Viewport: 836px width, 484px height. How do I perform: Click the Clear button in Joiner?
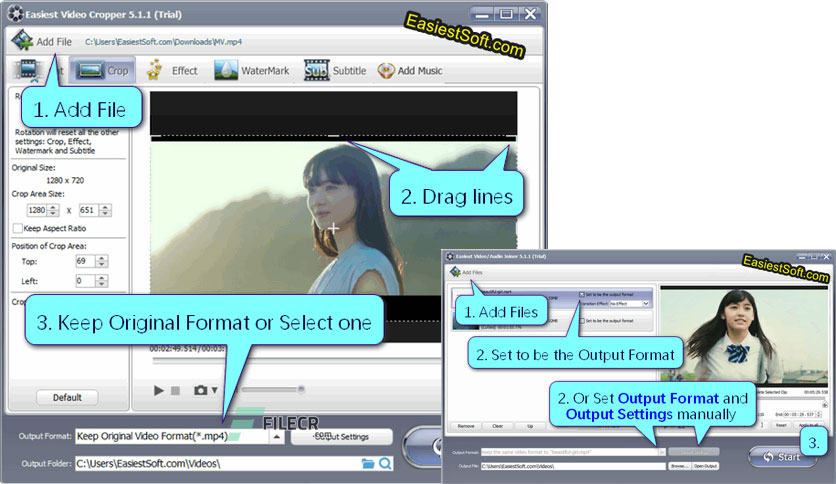(497, 426)
